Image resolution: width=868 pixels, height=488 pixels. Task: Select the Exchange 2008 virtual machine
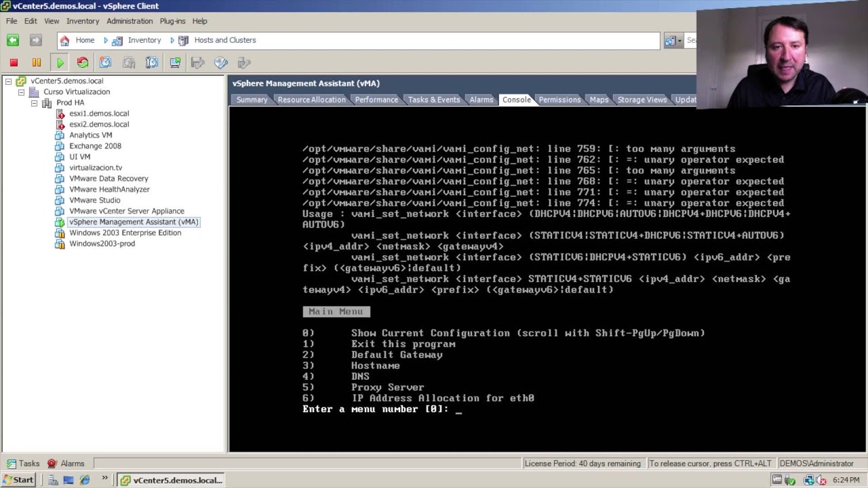coord(95,146)
